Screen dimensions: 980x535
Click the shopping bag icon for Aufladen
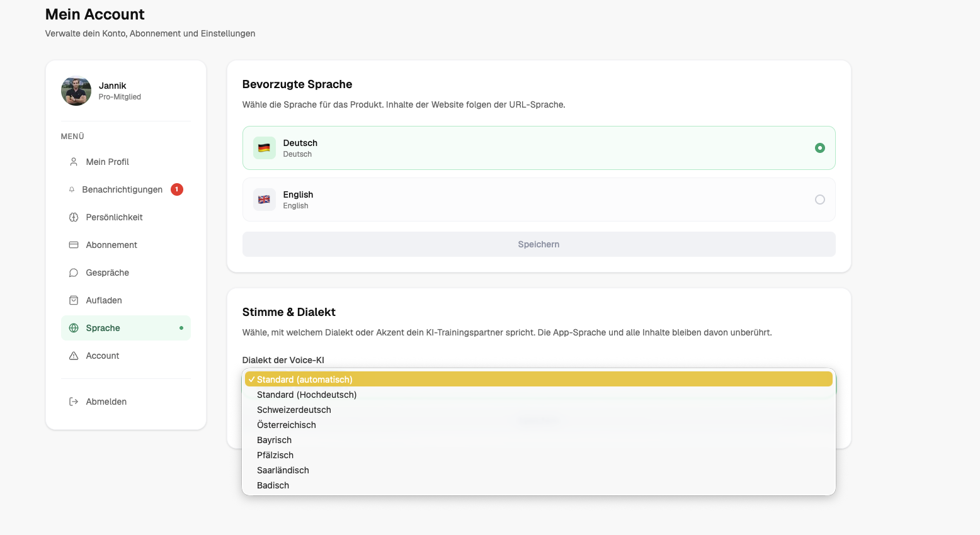[x=74, y=300]
